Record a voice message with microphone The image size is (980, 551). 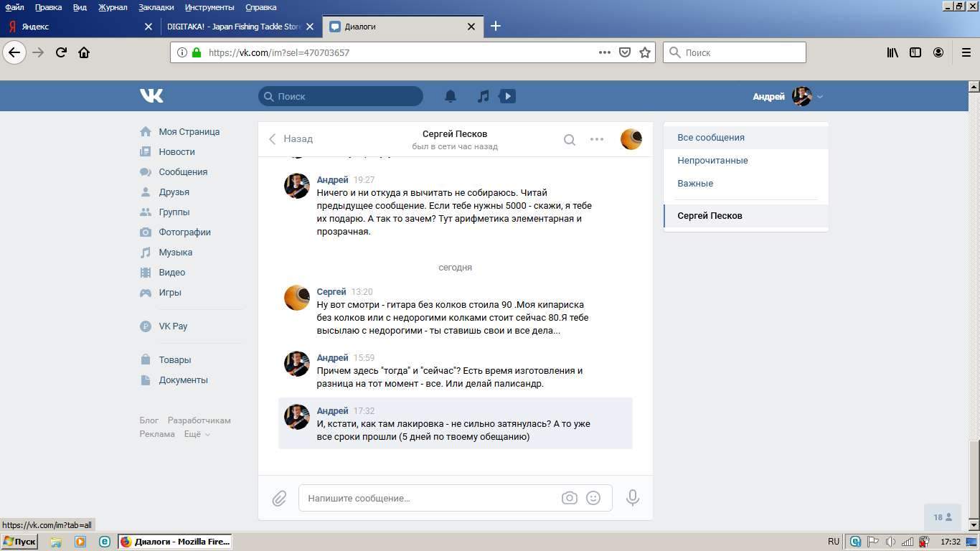click(633, 498)
